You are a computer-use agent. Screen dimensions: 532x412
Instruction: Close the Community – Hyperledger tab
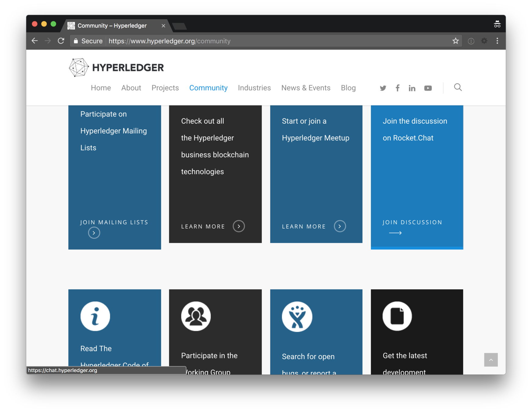point(163,26)
